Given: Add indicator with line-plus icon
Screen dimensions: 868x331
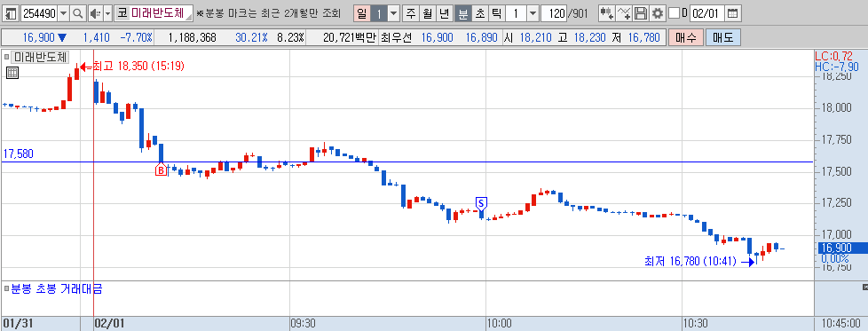Looking at the screenshot, I should click(624, 12).
